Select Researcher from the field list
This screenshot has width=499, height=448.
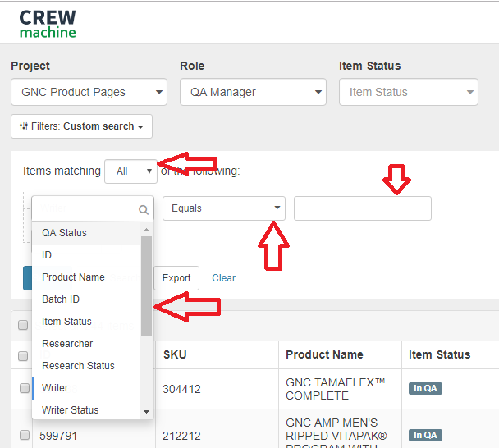pos(86,344)
